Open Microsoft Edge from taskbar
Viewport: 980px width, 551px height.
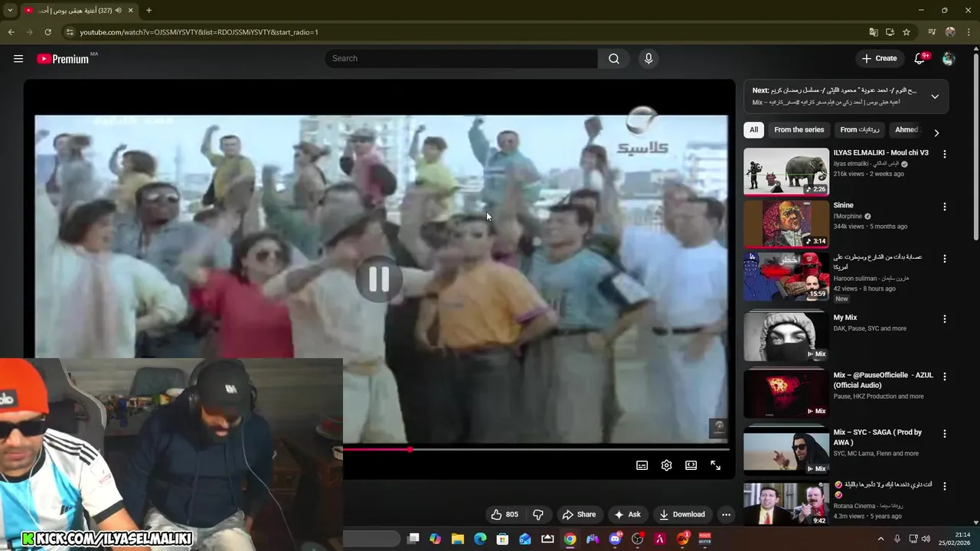[480, 539]
